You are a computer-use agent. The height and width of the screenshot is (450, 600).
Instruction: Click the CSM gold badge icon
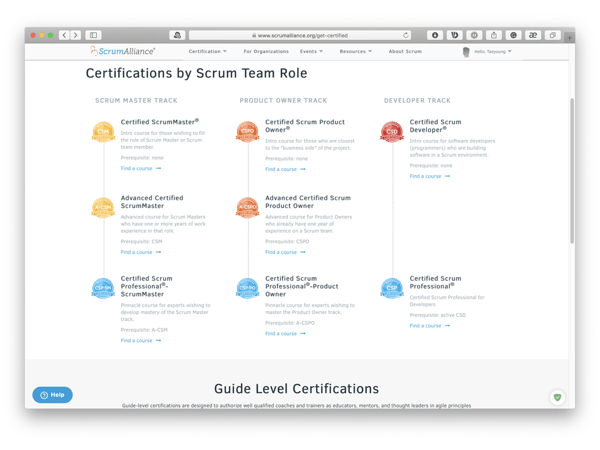pyautogui.click(x=103, y=132)
